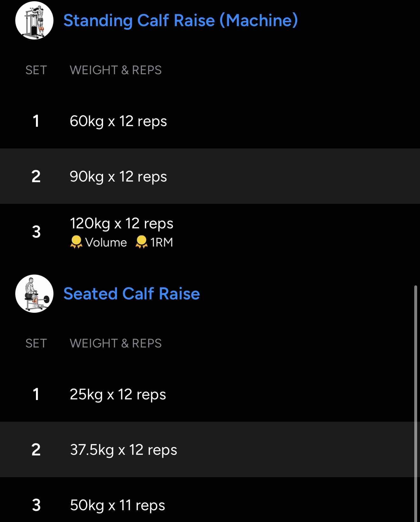Tap the 37.5kg x 12 reps entry
This screenshot has width=420, height=522.
click(123, 450)
